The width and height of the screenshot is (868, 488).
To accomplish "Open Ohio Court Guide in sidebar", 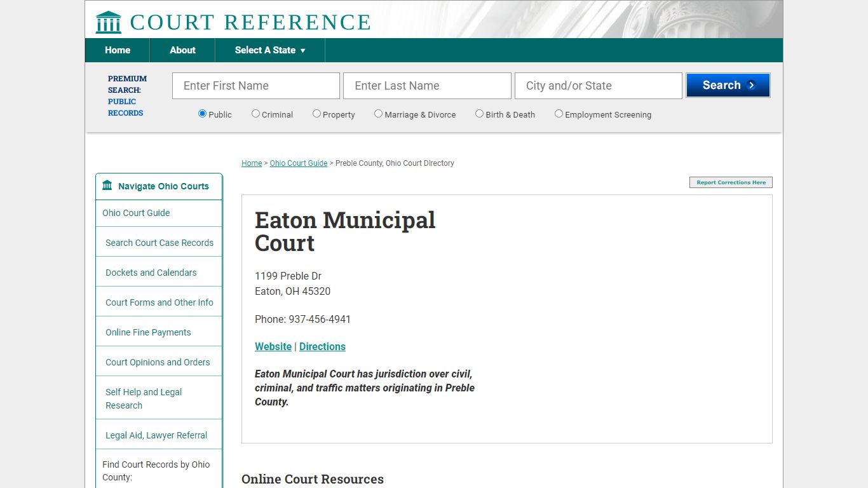I will pyautogui.click(x=136, y=213).
